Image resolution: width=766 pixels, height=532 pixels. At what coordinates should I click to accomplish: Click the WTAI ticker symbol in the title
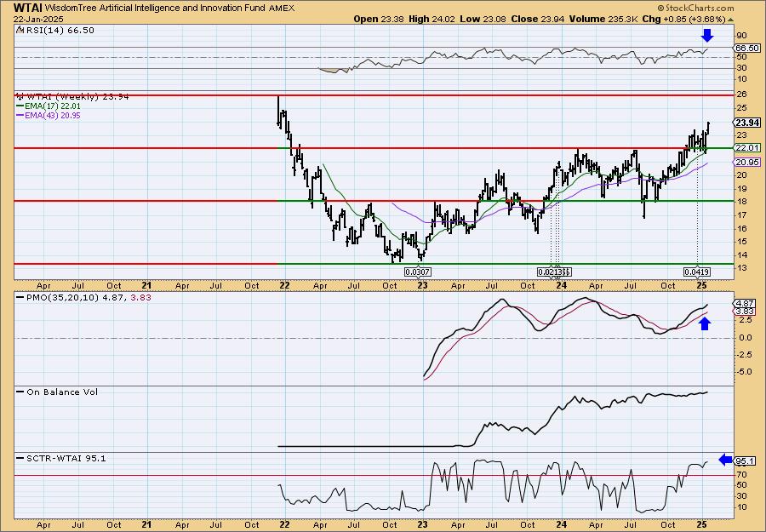[x=28, y=8]
